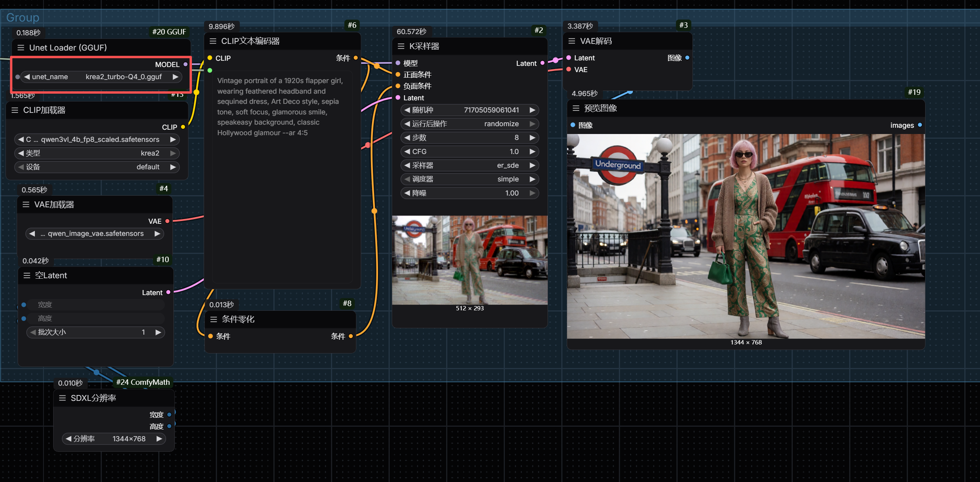Click the K采样器 node title

pos(424,46)
